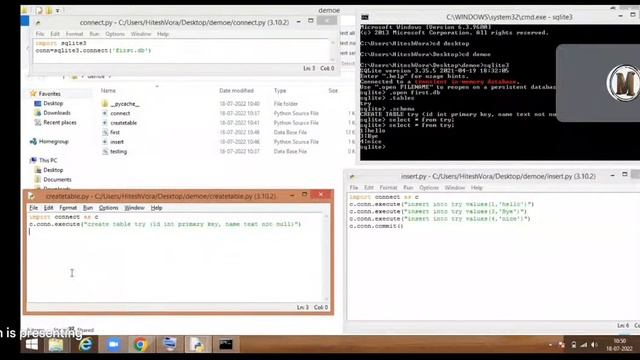Click 'Col: 0' in createtable.py status bar
Viewport: 640px width, 360px height.
[x=321, y=307]
